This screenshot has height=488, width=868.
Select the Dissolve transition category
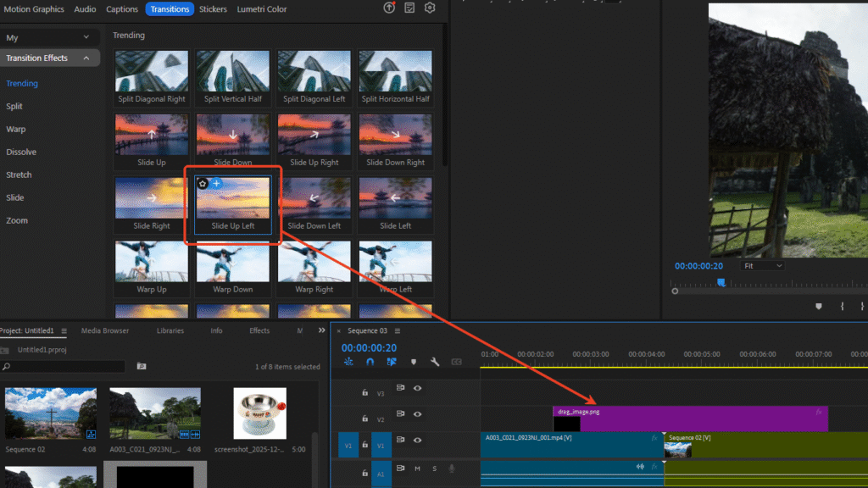(21, 152)
